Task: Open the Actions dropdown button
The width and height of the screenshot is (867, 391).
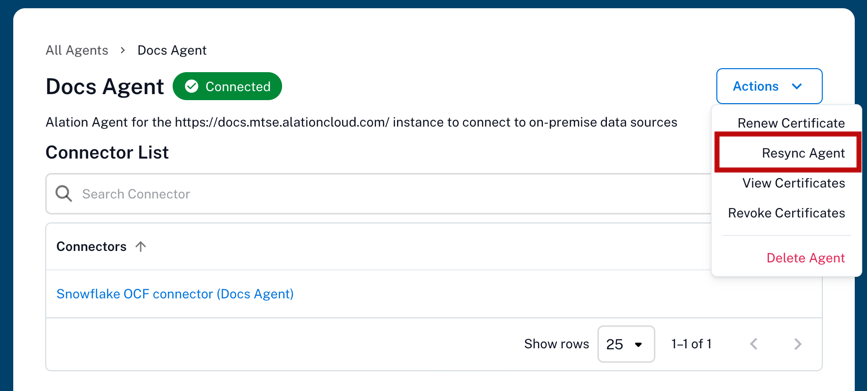Action: point(769,86)
